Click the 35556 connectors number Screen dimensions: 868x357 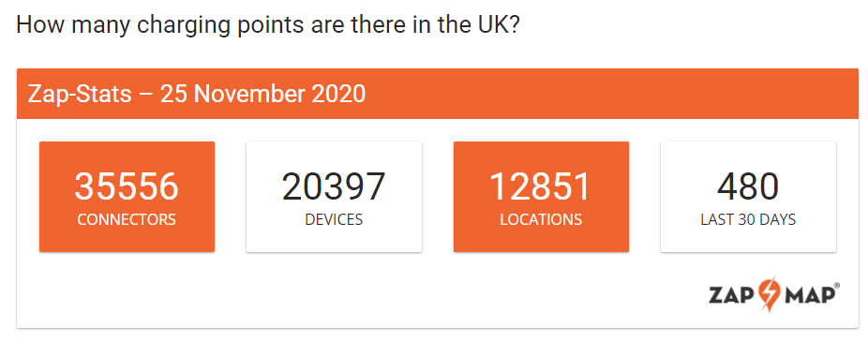tap(127, 186)
